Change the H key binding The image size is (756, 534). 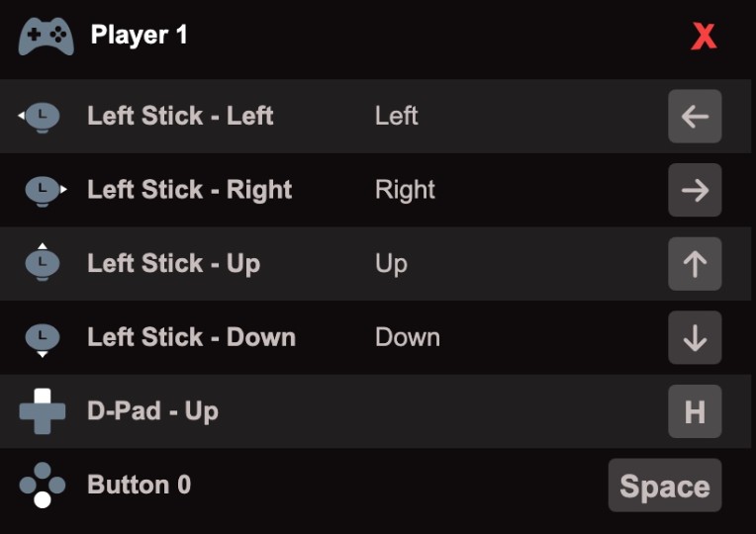click(x=695, y=411)
